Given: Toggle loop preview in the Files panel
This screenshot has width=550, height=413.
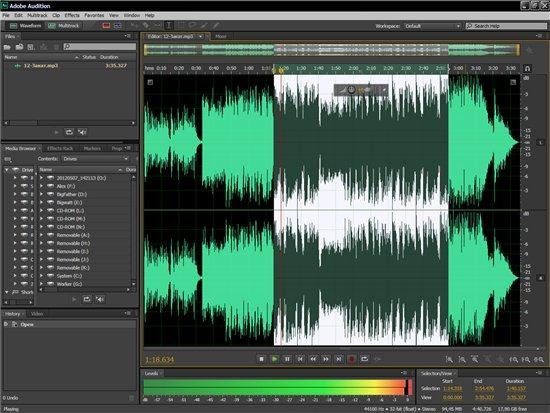Looking at the screenshot, I should [x=69, y=132].
